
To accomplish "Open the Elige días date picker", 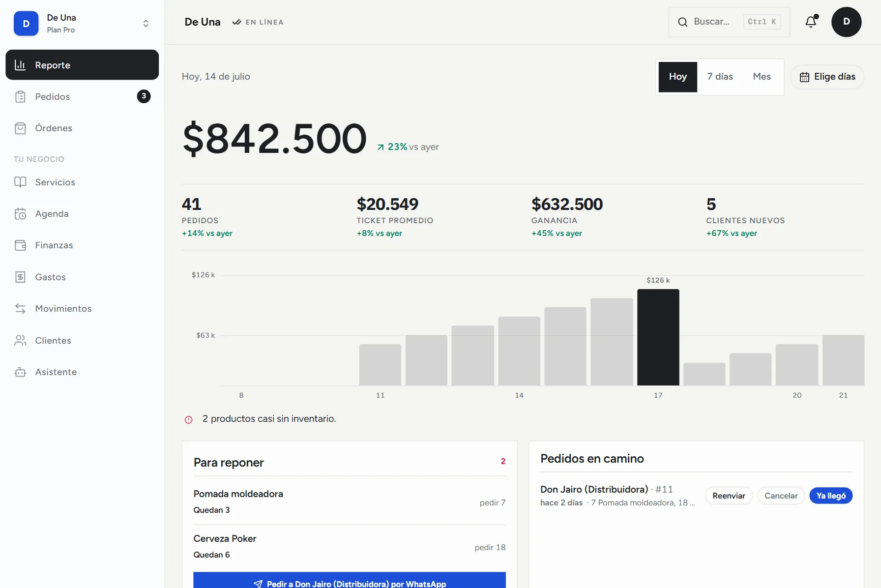I will coord(827,77).
